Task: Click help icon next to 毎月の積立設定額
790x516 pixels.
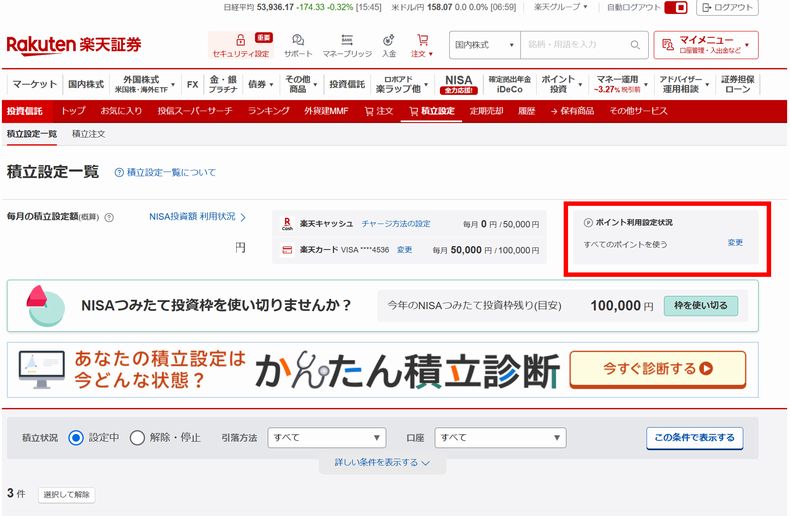Action: click(x=109, y=217)
